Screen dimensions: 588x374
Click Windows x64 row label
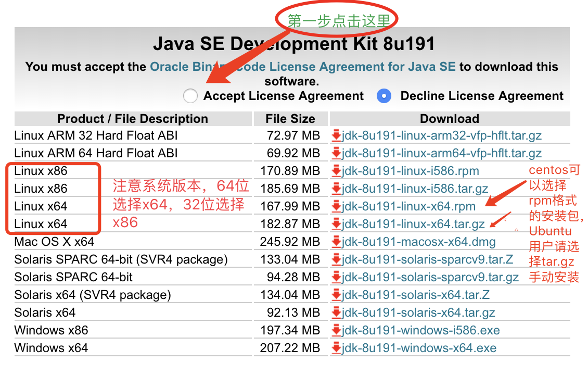[x=52, y=347]
